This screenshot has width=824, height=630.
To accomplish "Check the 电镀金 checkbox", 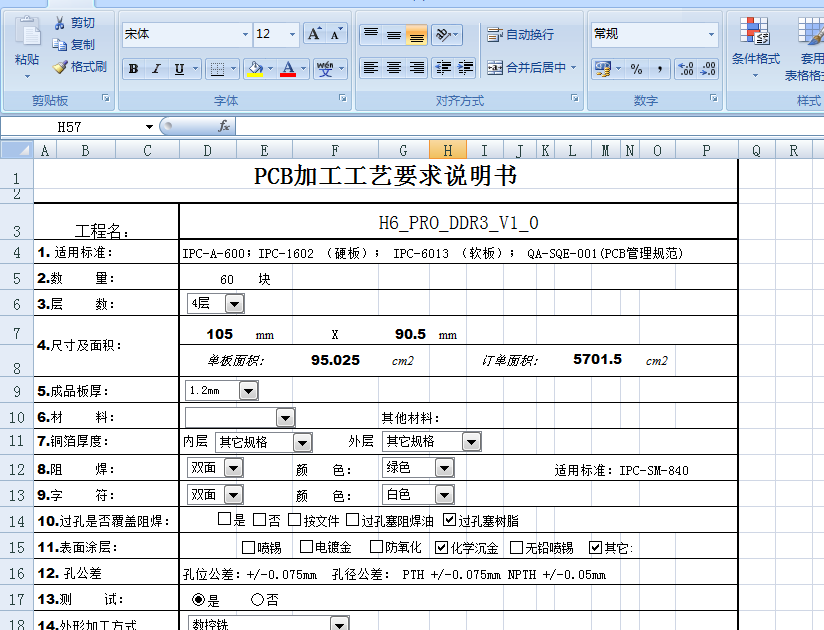I will pyautogui.click(x=306, y=547).
